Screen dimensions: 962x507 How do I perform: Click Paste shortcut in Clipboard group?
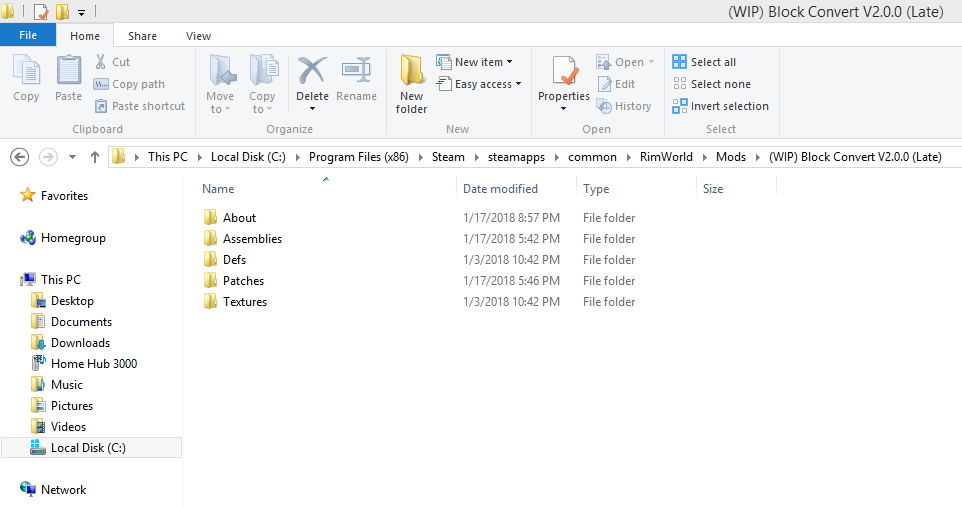pos(139,106)
